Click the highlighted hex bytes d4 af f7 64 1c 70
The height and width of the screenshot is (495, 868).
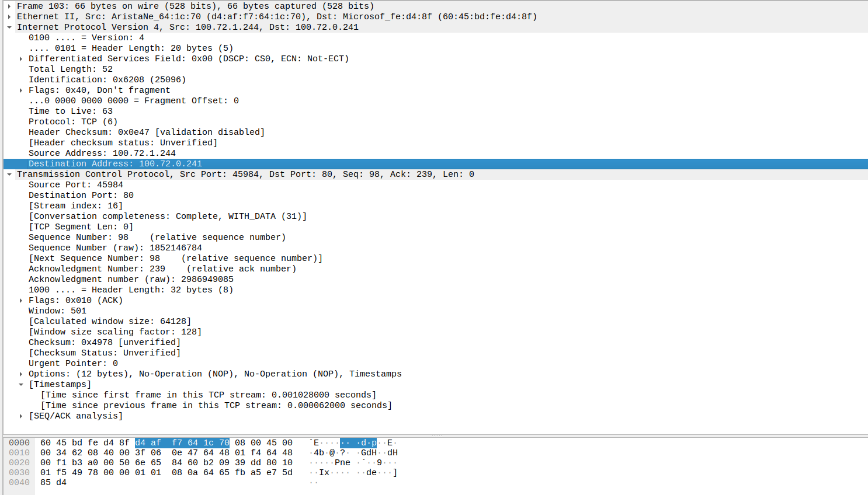click(x=182, y=442)
